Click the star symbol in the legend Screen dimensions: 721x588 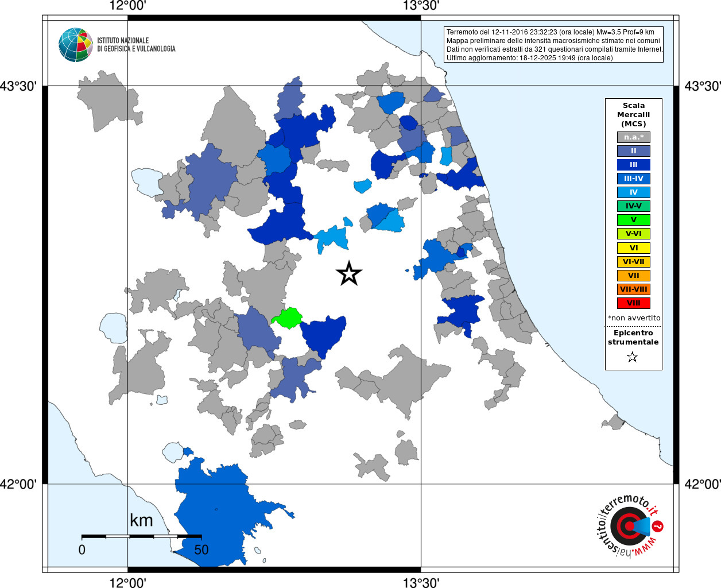pyautogui.click(x=633, y=357)
